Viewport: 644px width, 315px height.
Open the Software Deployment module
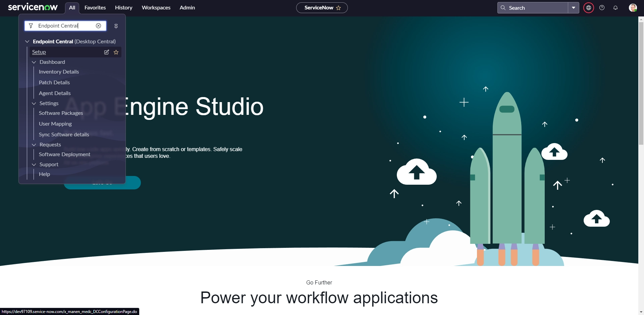(64, 154)
